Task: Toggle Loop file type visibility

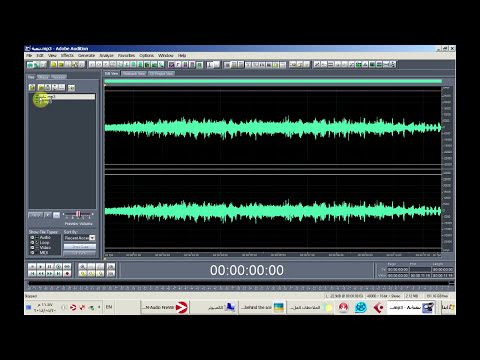Action: click(x=32, y=242)
